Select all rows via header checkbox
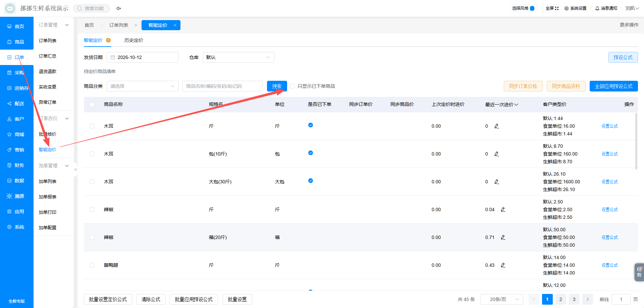The width and height of the screenshot is (644, 308). 92,105
